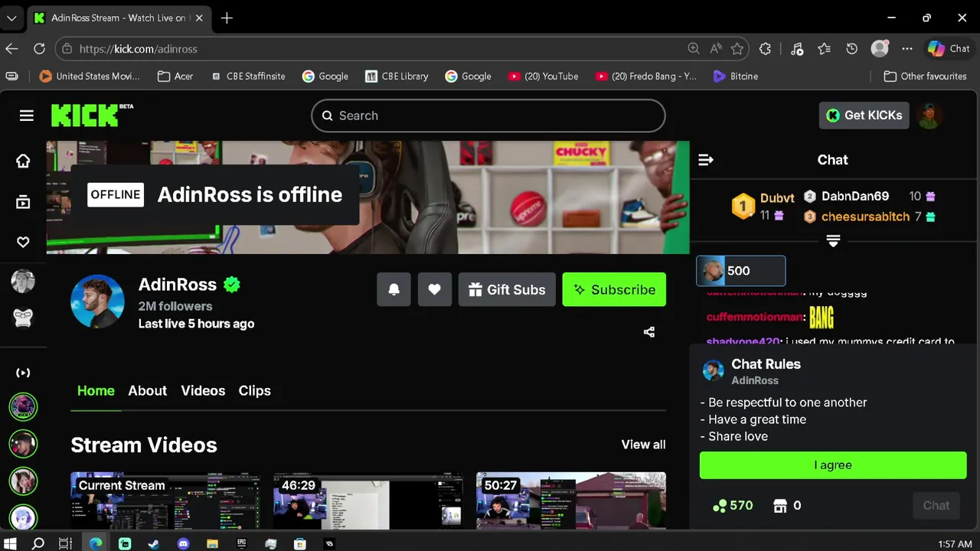Open the Edge favourites list icon
Viewport: 980px width, 551px height.
(x=824, y=48)
